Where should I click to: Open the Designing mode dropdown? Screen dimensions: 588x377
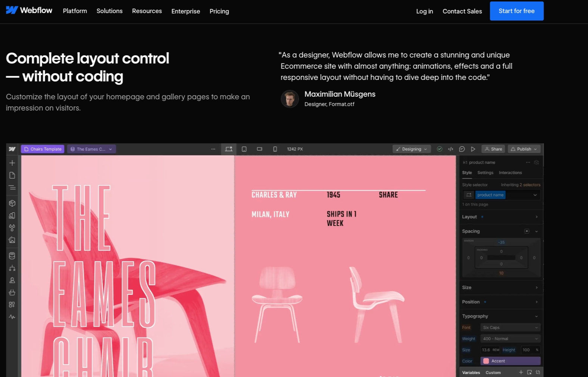[412, 149]
